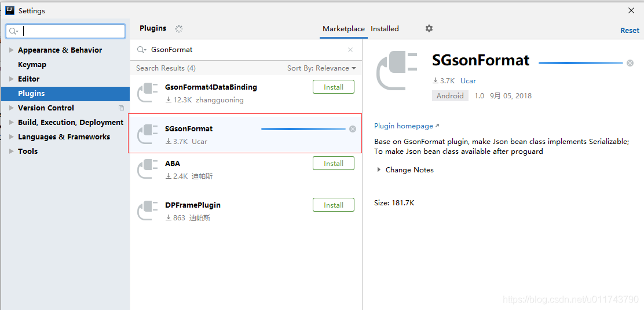Click the IntelliJ icon in title bar
This screenshot has width=644, height=310.
coord(10,10)
